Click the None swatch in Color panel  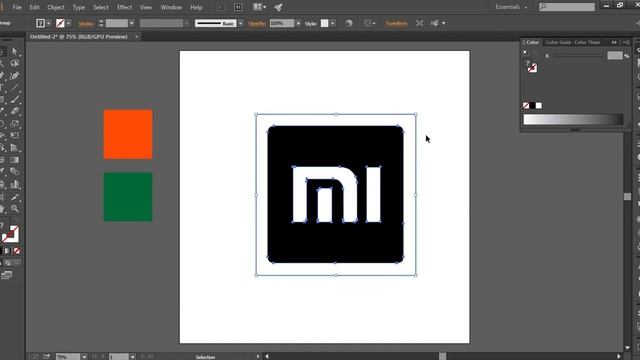[526, 106]
